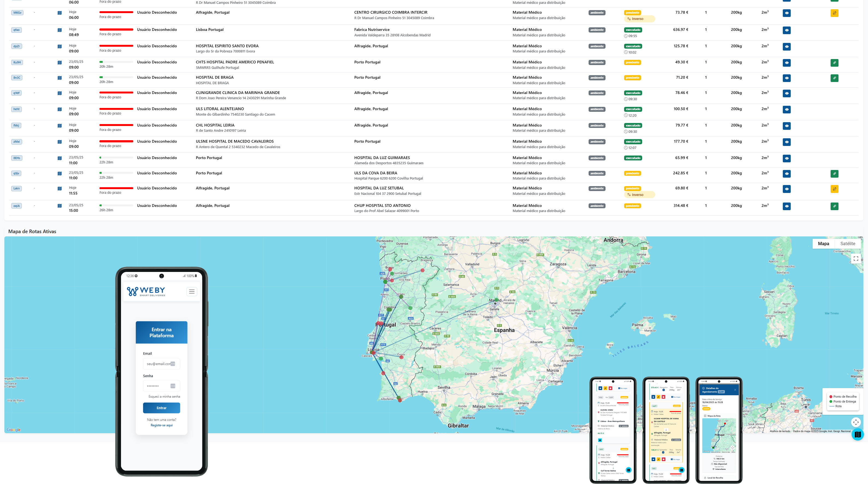Focus the Senha password field
Viewport: 868px width, 484px height.
[x=161, y=386]
